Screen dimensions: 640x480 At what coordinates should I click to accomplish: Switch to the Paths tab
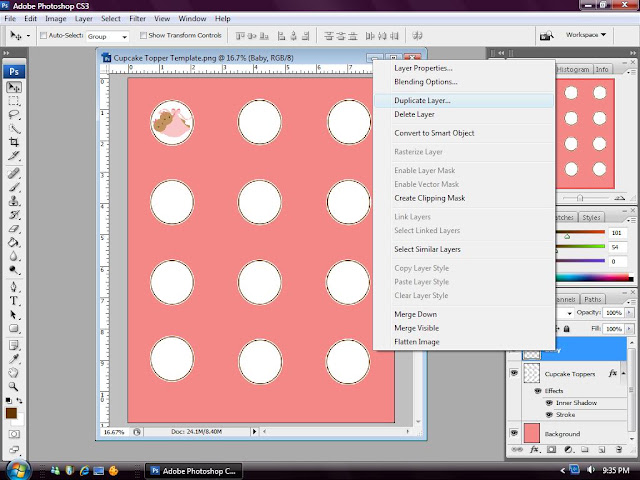click(x=593, y=299)
